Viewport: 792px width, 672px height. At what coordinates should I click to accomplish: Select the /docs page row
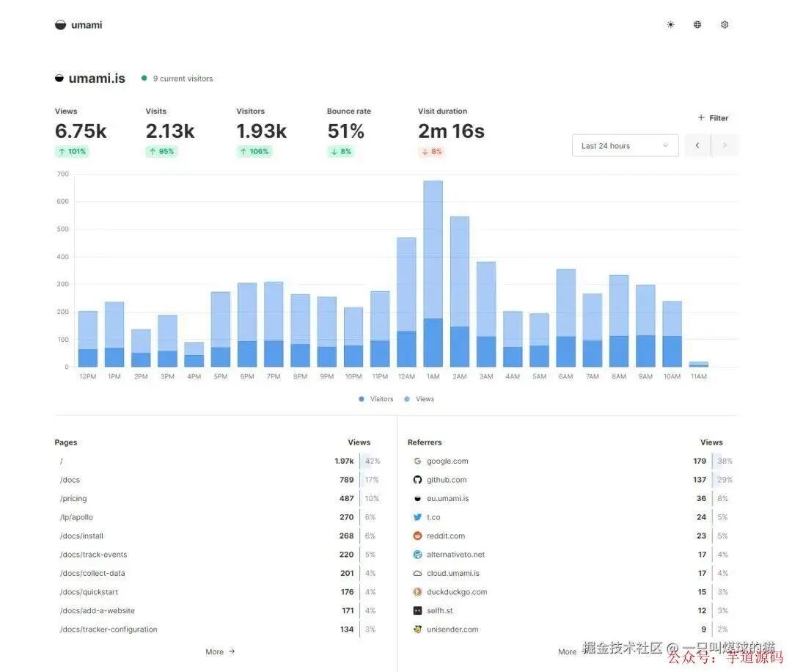pyautogui.click(x=218, y=480)
